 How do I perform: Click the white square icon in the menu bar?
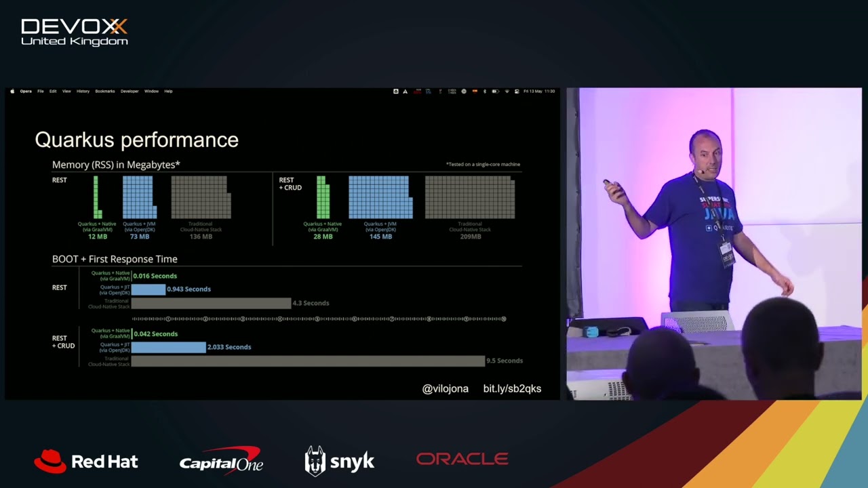coord(396,91)
